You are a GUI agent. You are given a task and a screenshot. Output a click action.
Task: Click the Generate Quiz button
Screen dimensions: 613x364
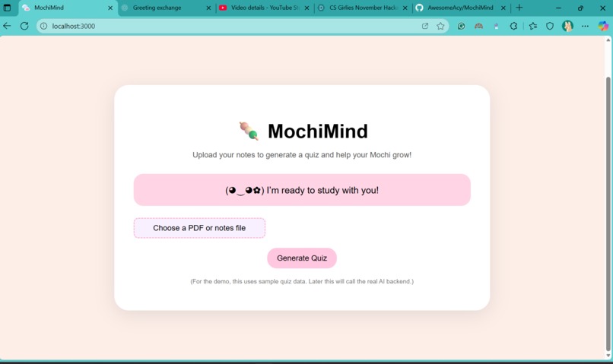coord(302,258)
